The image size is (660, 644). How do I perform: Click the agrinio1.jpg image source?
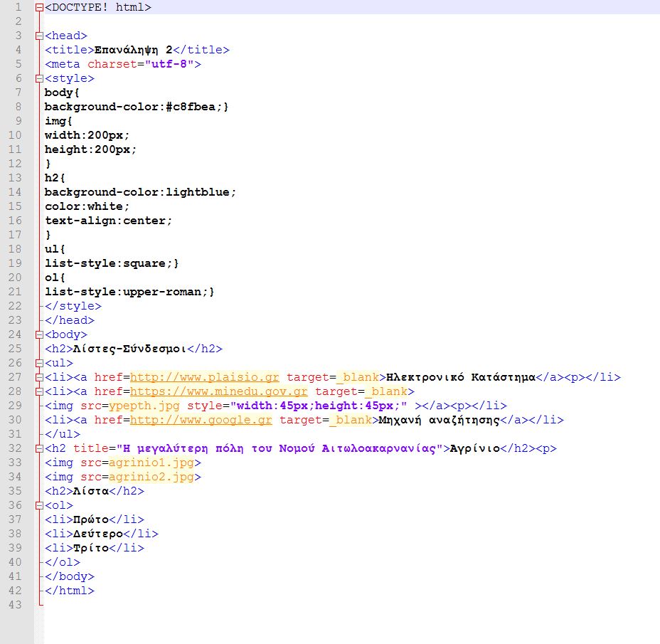point(151,463)
